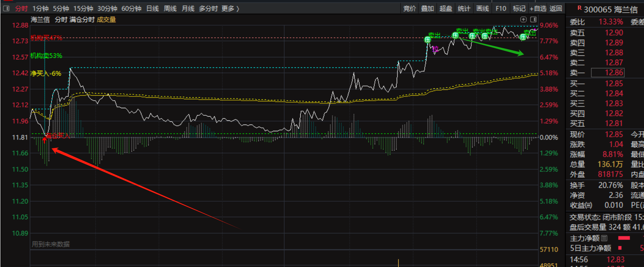Select the 卖一 price 12.86 box

(x=608, y=73)
